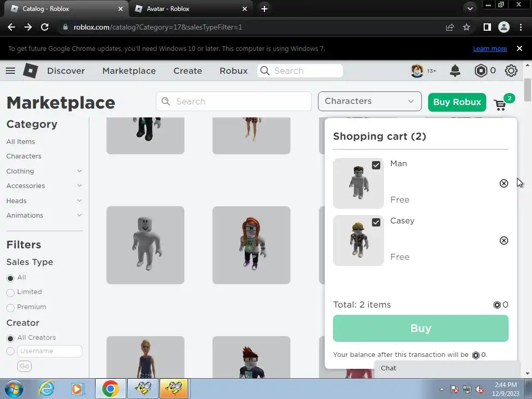The image size is (532, 399).
Task: Open the media player taskbar icon
Action: click(x=77, y=389)
